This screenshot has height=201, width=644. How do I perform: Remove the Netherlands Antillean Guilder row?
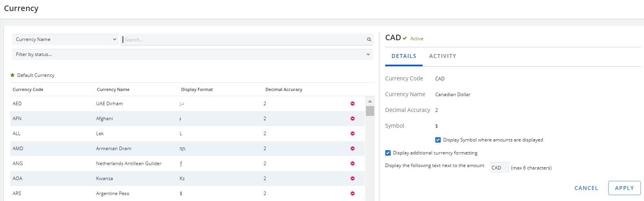point(353,164)
